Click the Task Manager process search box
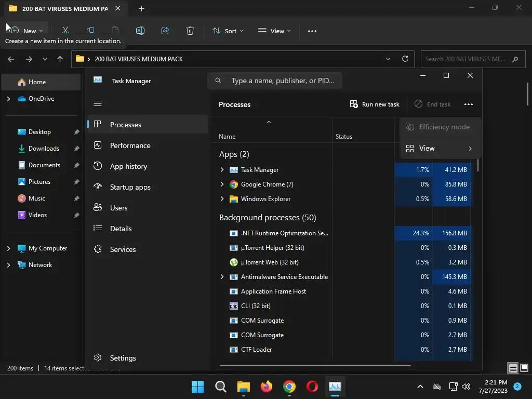This screenshot has height=399, width=532. pos(275,81)
